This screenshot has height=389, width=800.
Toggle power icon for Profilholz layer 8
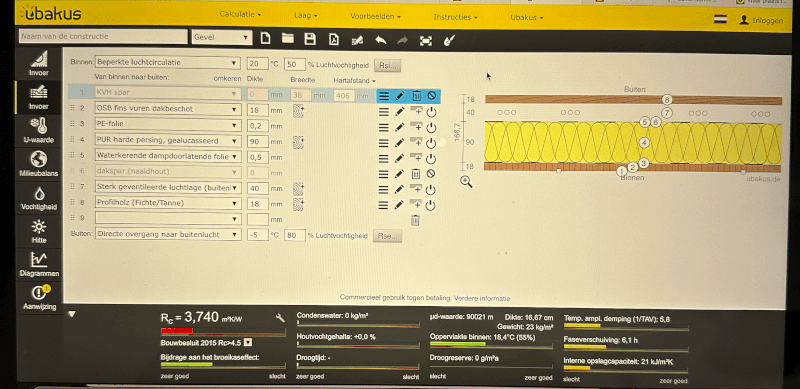pos(431,206)
